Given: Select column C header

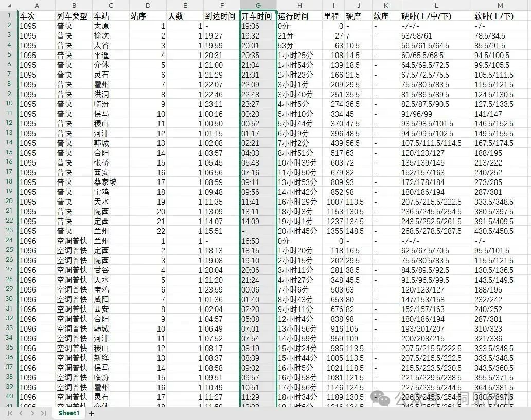Looking at the screenshot, I should pyautogui.click(x=111, y=6).
